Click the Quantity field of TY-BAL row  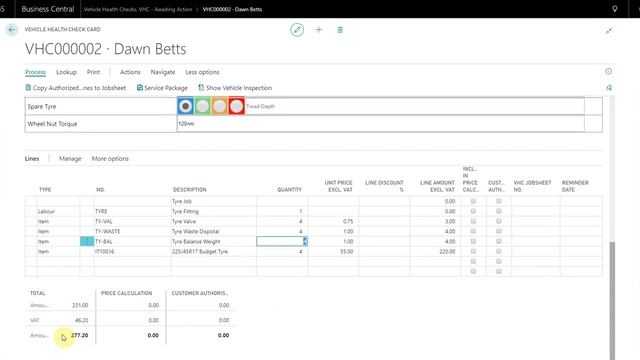point(282,242)
